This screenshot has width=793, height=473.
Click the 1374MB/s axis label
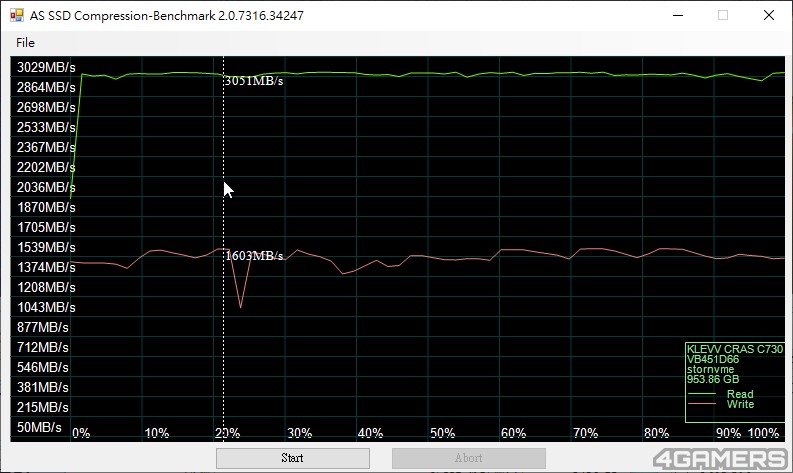(46, 267)
